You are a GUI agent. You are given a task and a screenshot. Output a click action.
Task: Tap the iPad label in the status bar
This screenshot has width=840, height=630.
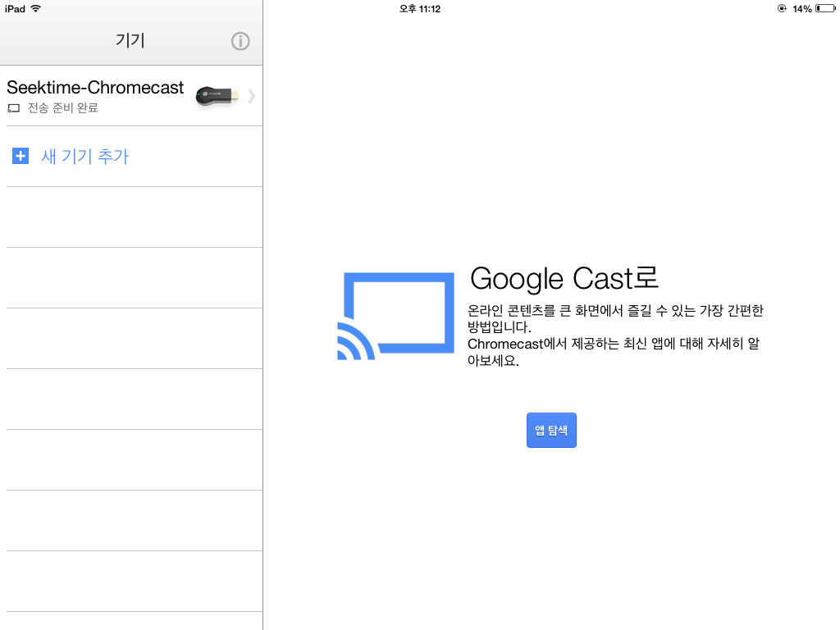(15, 8)
